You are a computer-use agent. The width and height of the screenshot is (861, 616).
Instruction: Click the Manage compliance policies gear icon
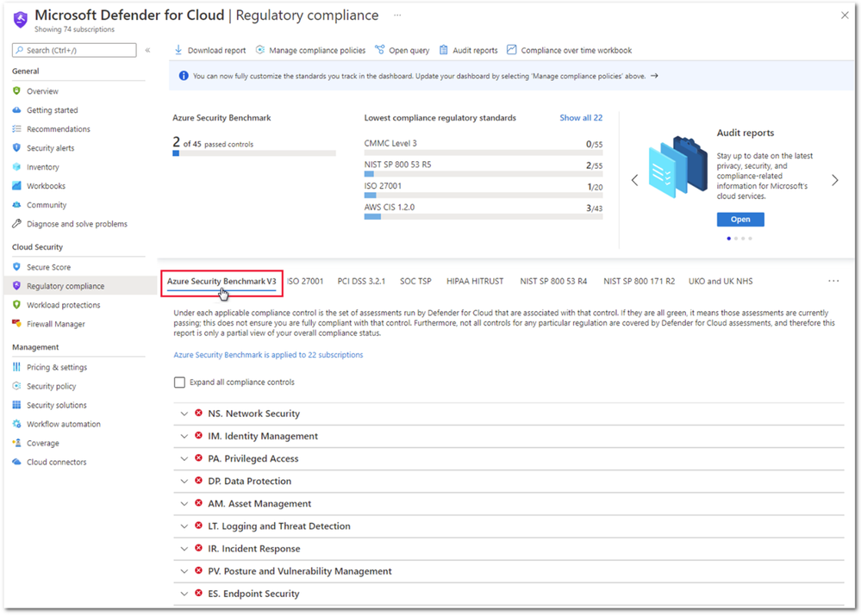[259, 50]
